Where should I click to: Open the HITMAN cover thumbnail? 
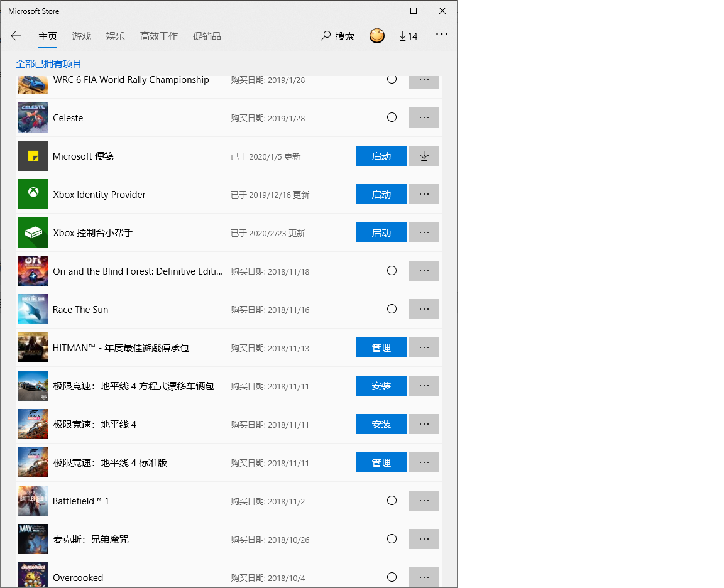click(x=33, y=347)
